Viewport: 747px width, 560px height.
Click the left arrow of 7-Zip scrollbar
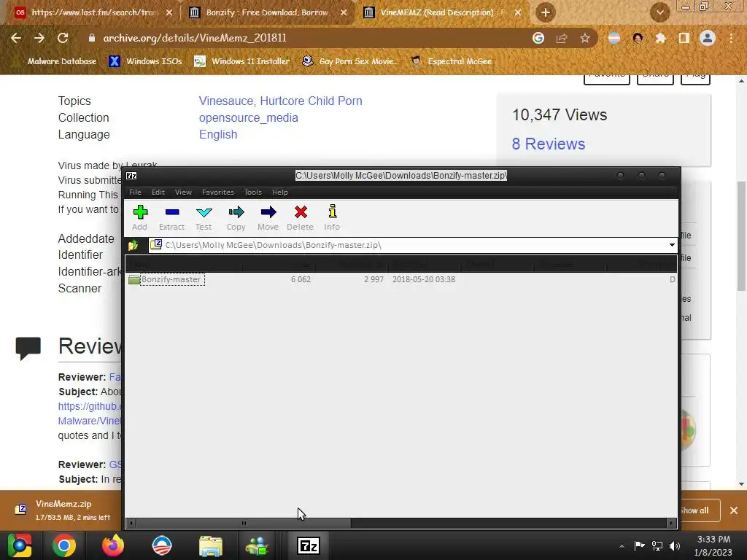tap(131, 523)
